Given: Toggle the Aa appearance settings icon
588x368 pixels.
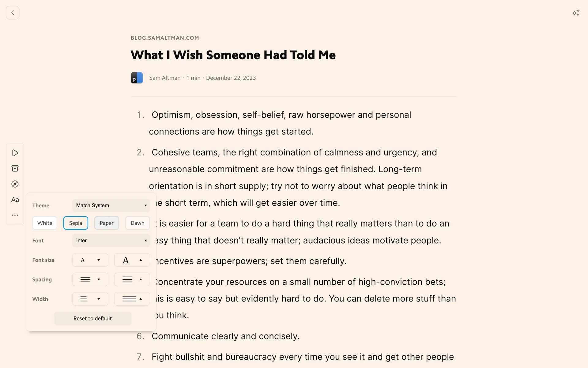Looking at the screenshot, I should pos(15,200).
